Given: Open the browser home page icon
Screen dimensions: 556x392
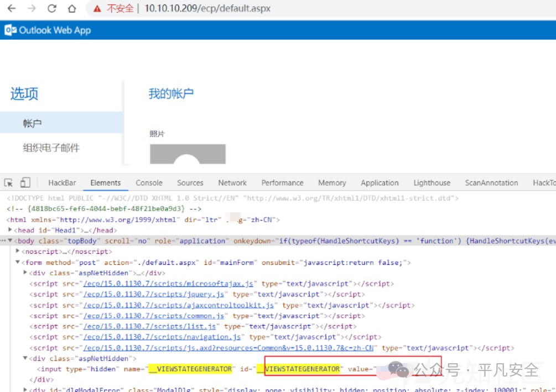Looking at the screenshot, I should coord(72,8).
